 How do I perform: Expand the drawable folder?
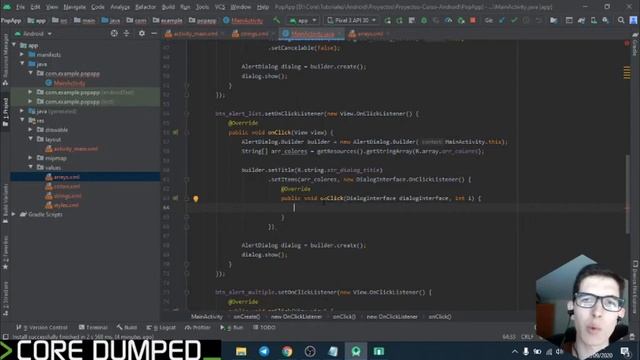31,129
